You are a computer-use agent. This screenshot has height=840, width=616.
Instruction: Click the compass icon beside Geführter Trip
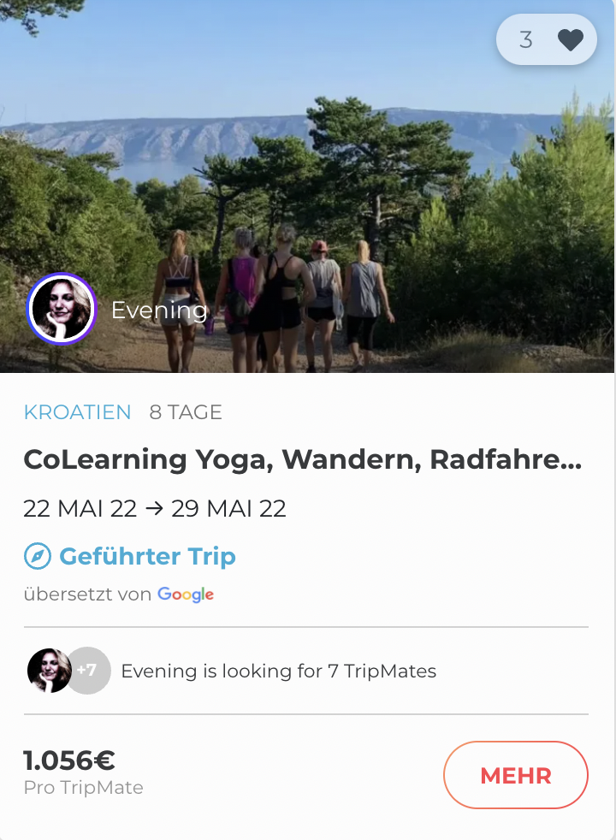tap(38, 556)
